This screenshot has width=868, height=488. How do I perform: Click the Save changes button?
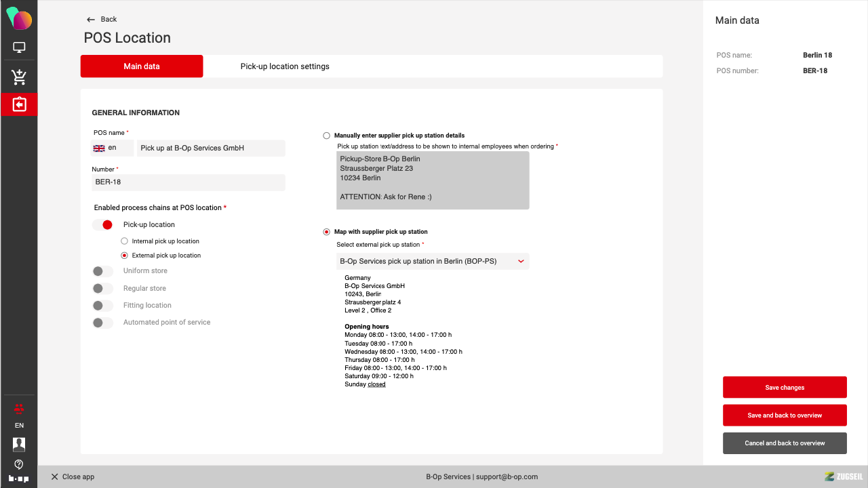(x=785, y=388)
